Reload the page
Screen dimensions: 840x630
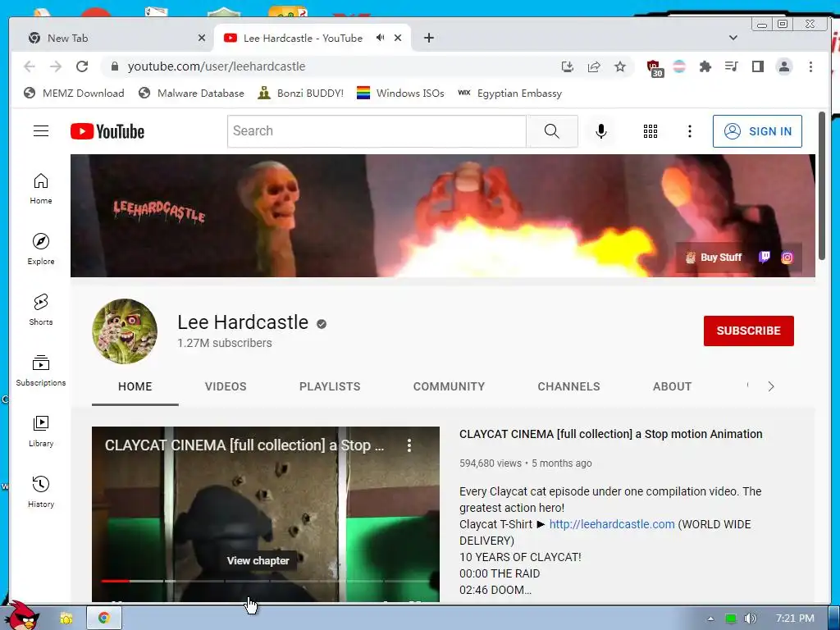click(x=82, y=66)
